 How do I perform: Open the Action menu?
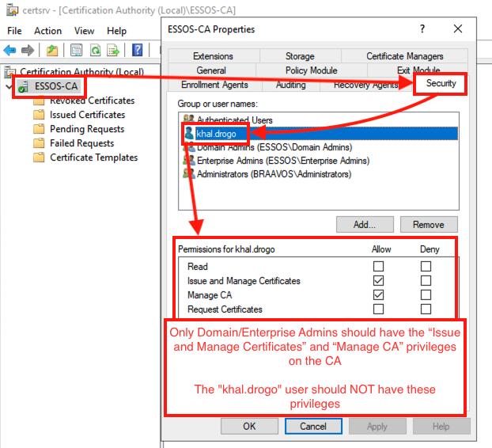pyautogui.click(x=47, y=31)
